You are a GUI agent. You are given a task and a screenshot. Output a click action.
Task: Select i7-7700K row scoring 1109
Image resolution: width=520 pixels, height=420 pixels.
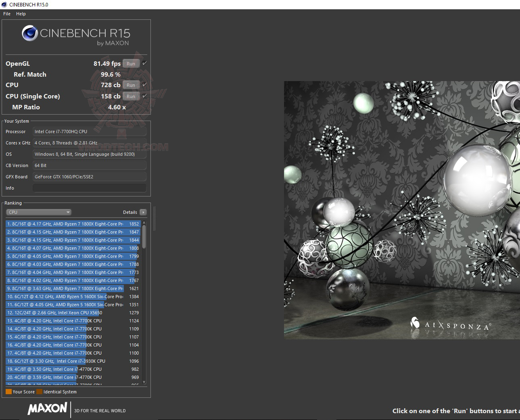tap(73, 329)
